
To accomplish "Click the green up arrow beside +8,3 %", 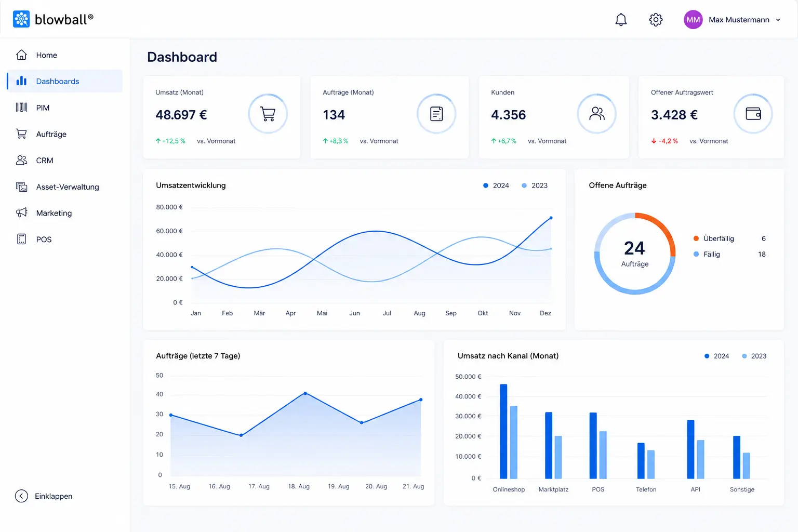I will [x=325, y=141].
